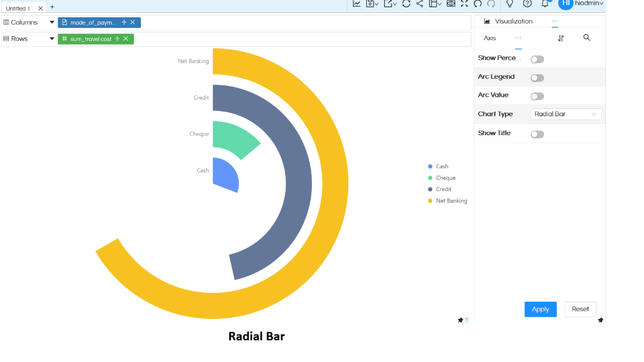Open the Chart Type dropdown showing Radial Bar
Viewport: 644px width, 362px height.
(566, 114)
